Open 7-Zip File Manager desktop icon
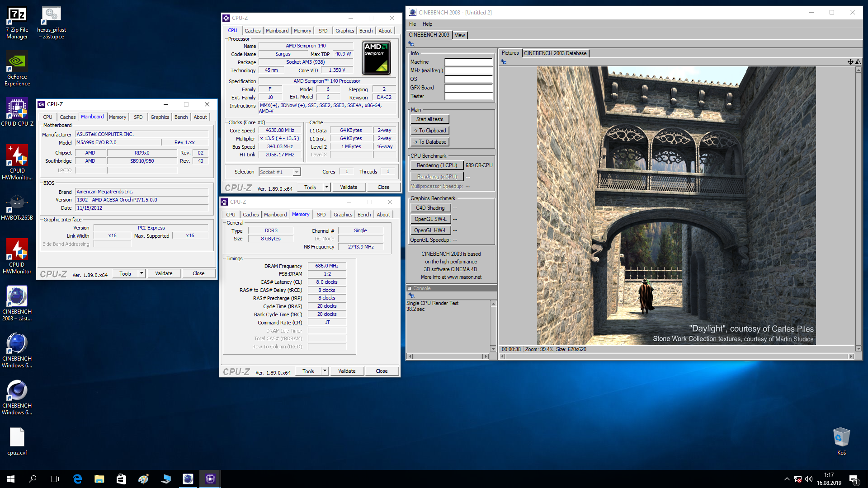 [x=17, y=23]
